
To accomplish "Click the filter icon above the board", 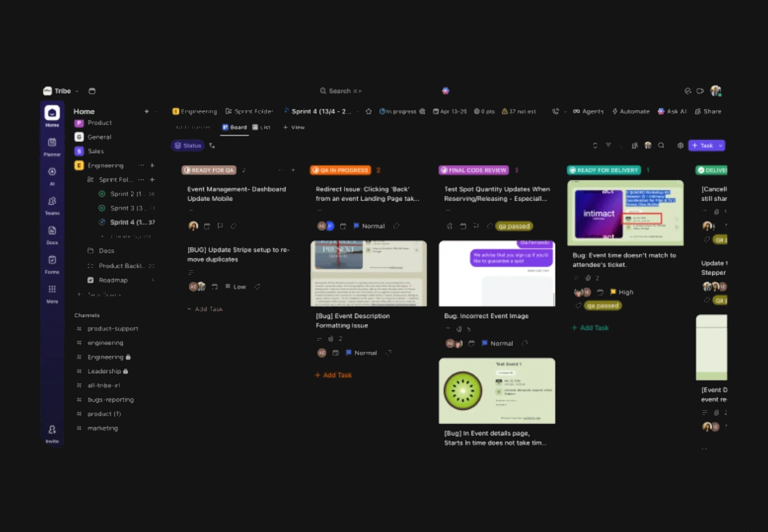I will click(x=608, y=145).
